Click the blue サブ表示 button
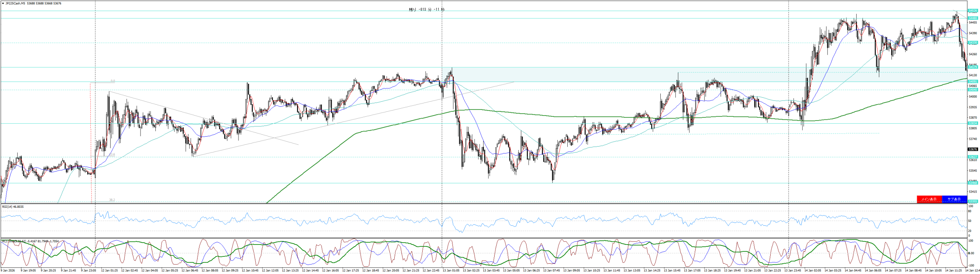 click(x=954, y=199)
